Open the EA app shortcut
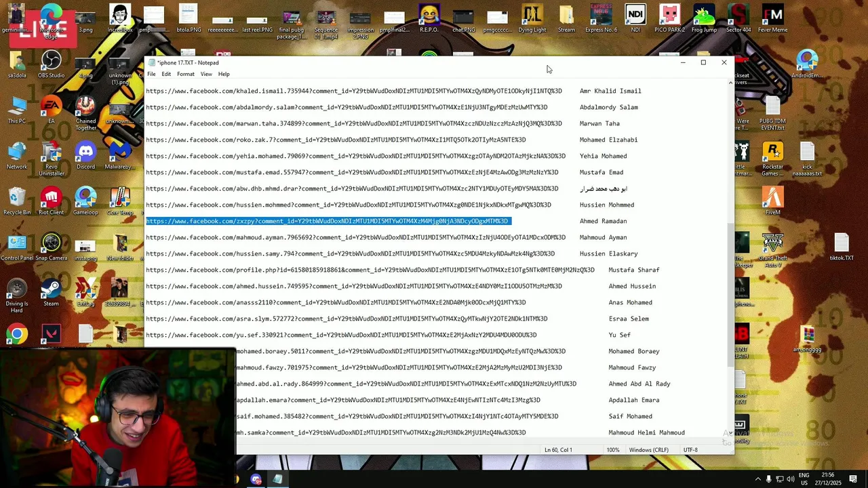 pyautogui.click(x=51, y=110)
